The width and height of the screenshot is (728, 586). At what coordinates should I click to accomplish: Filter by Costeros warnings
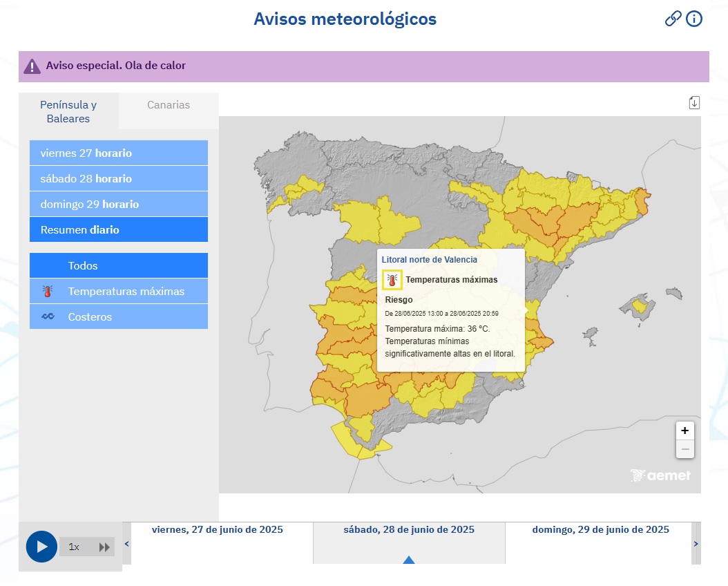tap(119, 316)
